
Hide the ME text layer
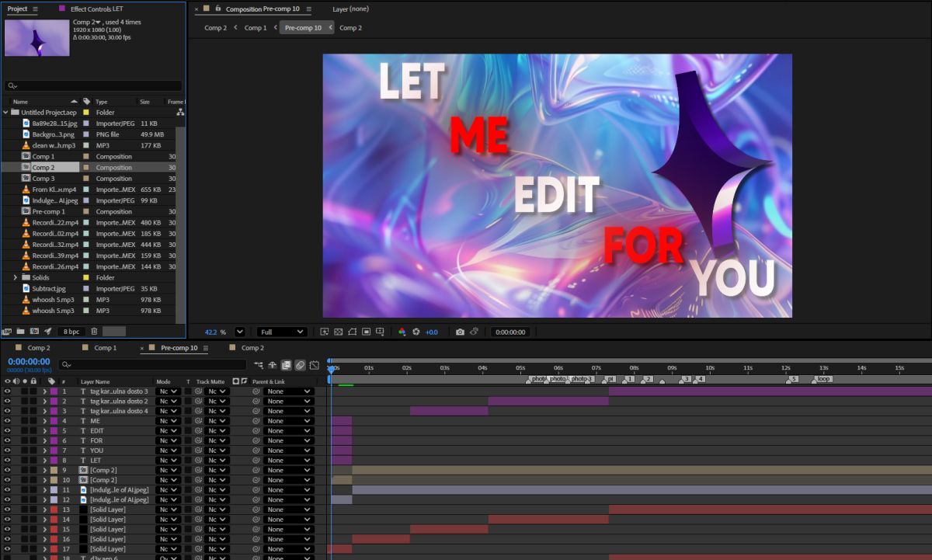tap(7, 421)
